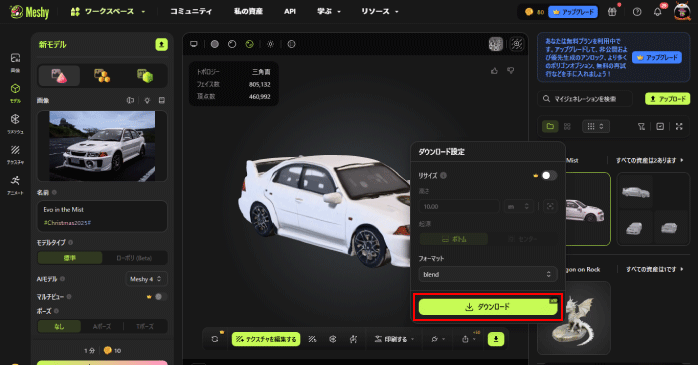Open 私の資産 in top navigation
Image resolution: width=698 pixels, height=365 pixels.
pyautogui.click(x=248, y=12)
